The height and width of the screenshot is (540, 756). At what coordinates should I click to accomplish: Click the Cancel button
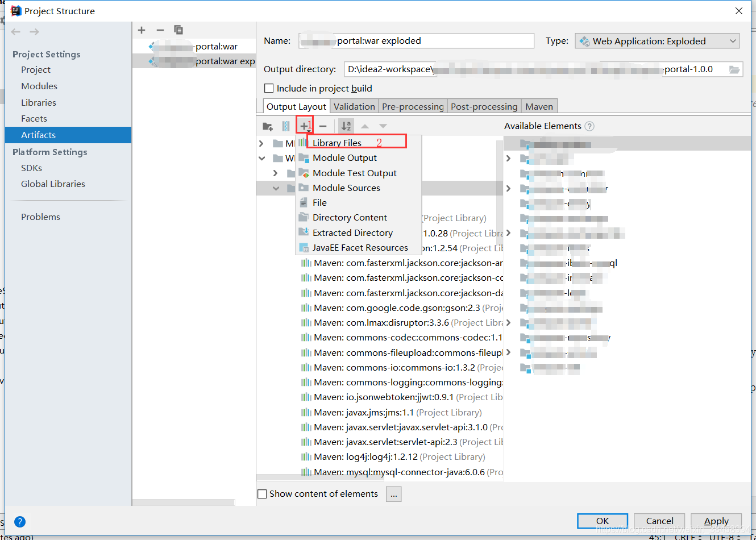coord(659,521)
